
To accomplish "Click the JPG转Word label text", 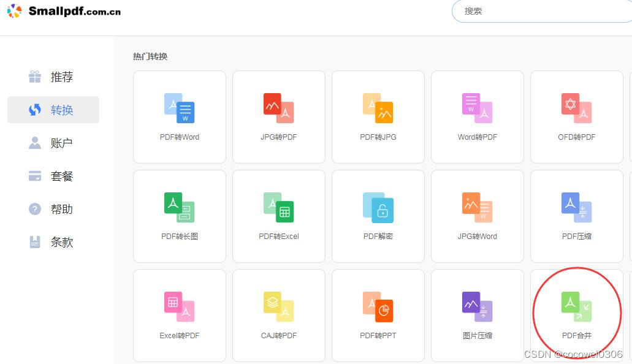I will pyautogui.click(x=478, y=236).
